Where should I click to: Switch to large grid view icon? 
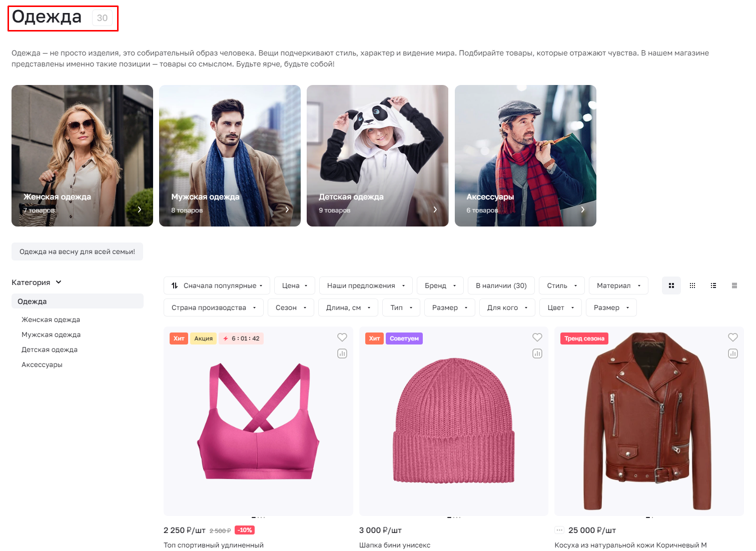click(x=671, y=285)
